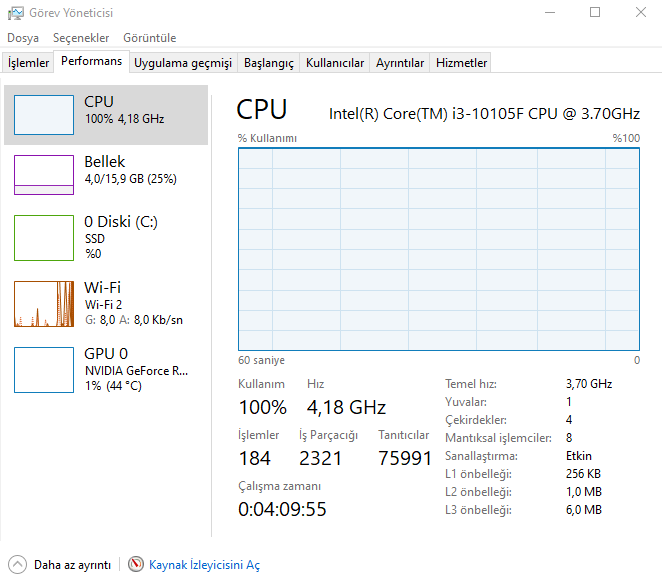Click the Task Manager app icon in title bar
Image resolution: width=662 pixels, height=587 pixels.
tap(16, 13)
